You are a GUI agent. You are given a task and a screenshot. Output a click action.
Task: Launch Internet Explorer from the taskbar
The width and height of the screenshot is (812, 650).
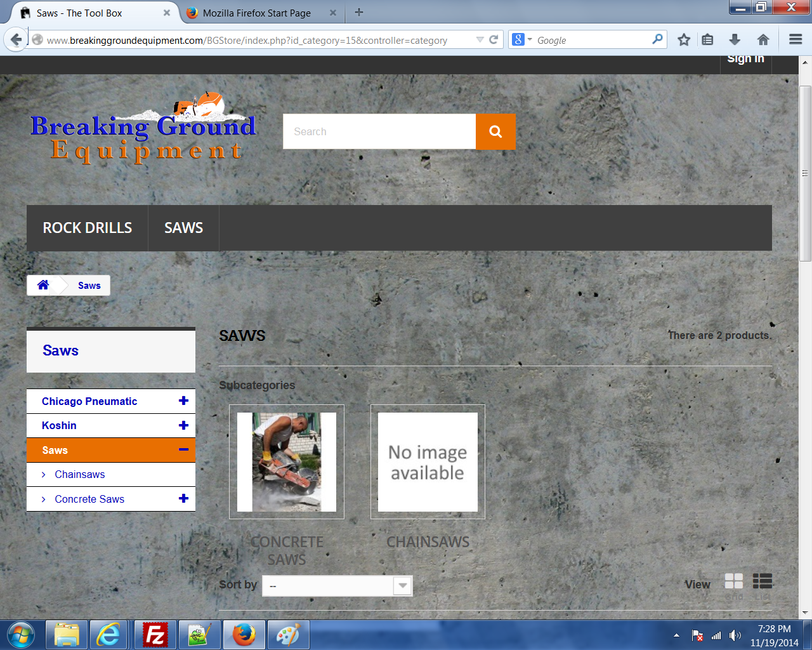coord(108,635)
